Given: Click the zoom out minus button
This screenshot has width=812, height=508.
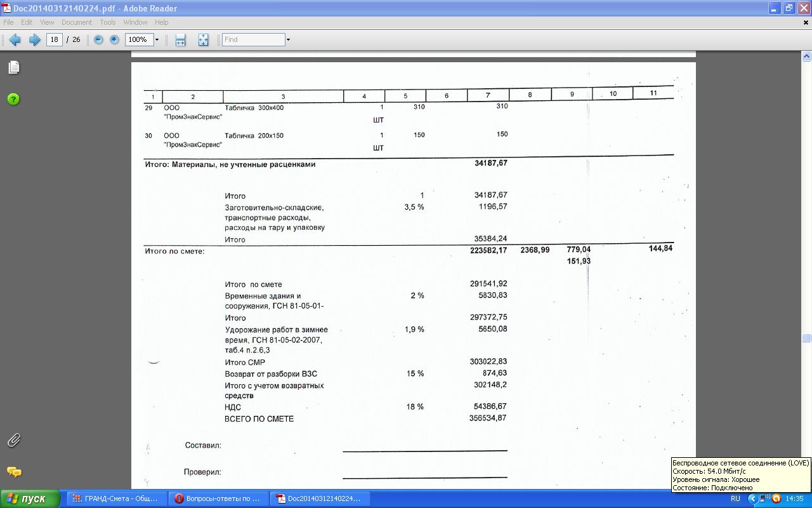Looking at the screenshot, I should point(98,39).
